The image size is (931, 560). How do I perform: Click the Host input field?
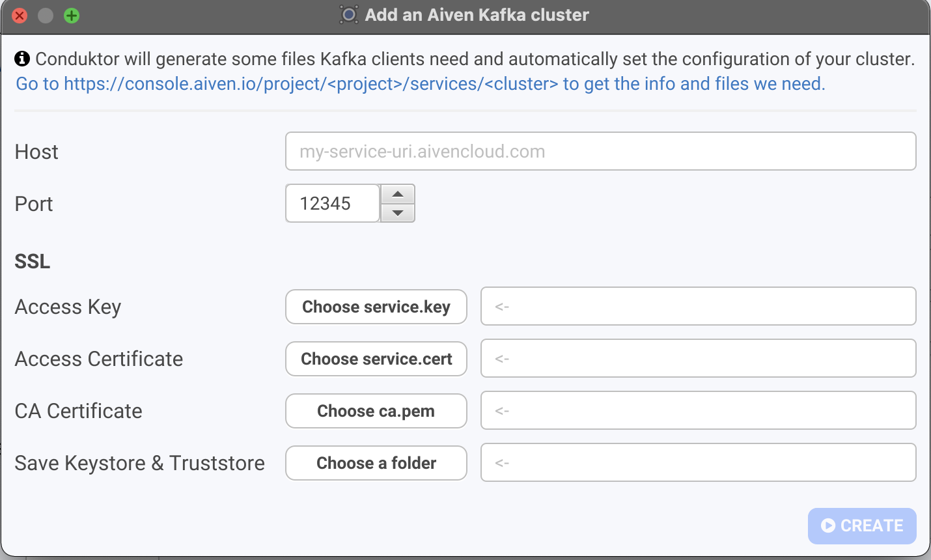pyautogui.click(x=600, y=151)
